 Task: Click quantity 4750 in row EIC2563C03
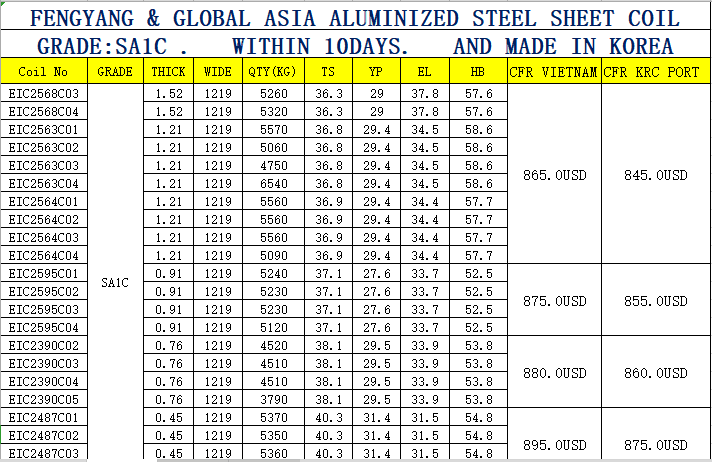(273, 165)
